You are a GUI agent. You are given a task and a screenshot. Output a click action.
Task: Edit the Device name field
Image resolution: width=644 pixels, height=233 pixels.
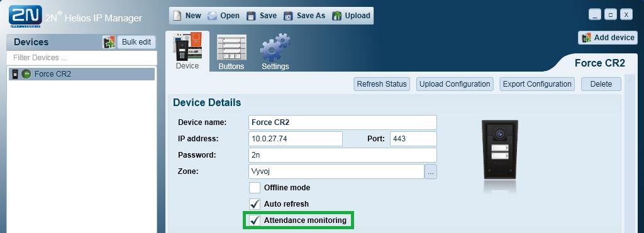(x=343, y=122)
